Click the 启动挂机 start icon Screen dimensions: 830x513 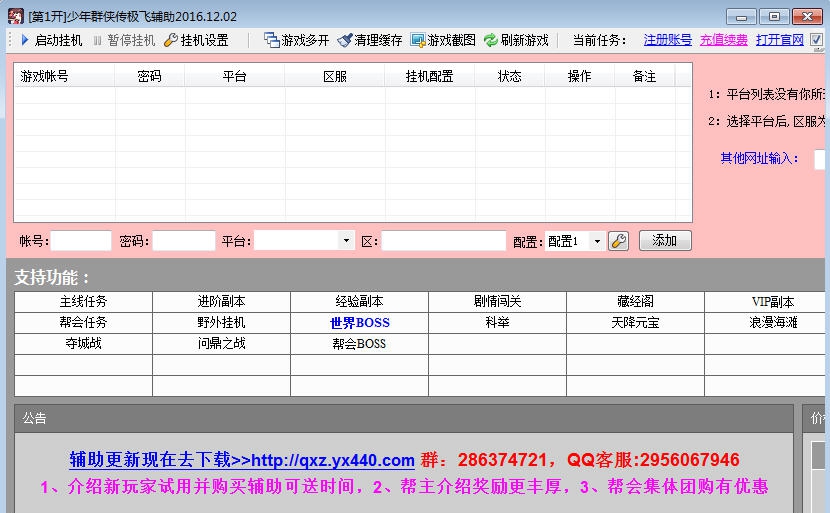(x=25, y=40)
